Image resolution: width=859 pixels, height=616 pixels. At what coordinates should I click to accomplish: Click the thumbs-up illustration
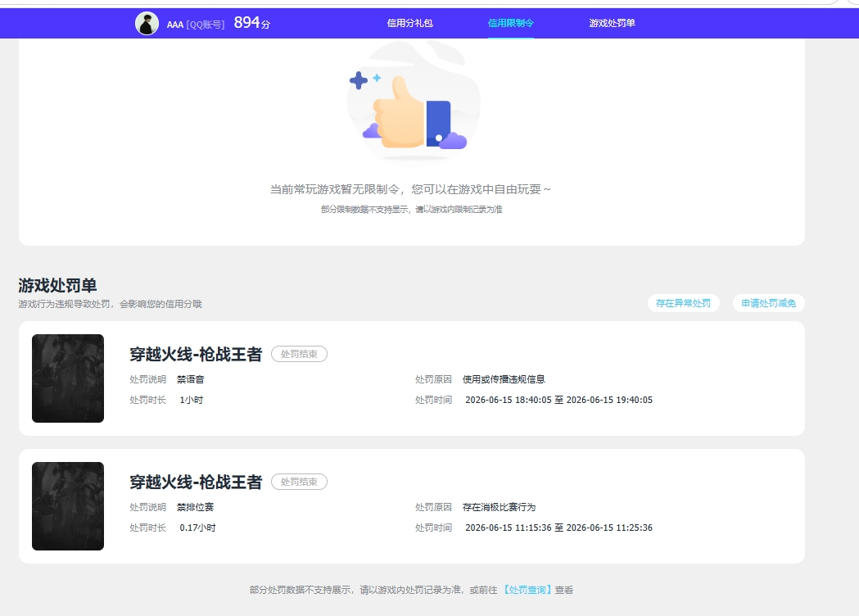point(414,103)
